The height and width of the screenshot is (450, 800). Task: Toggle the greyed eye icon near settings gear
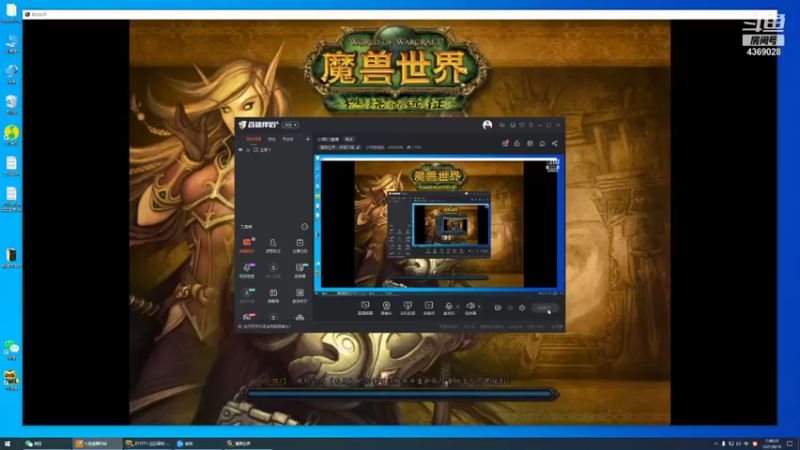click(510, 308)
